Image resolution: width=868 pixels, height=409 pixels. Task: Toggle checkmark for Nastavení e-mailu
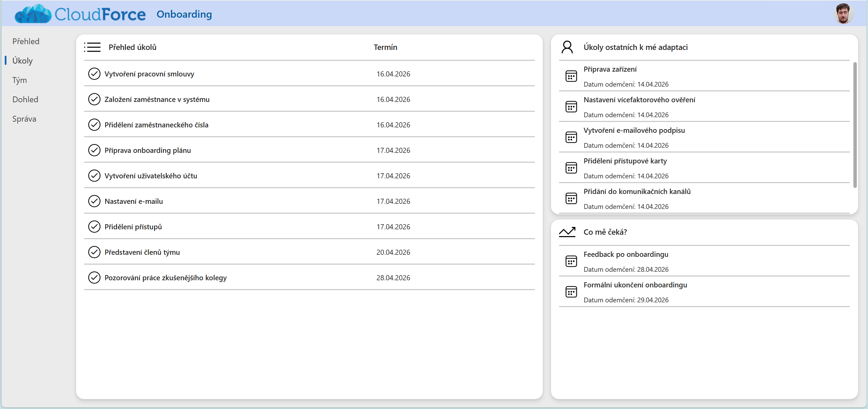pos(94,201)
